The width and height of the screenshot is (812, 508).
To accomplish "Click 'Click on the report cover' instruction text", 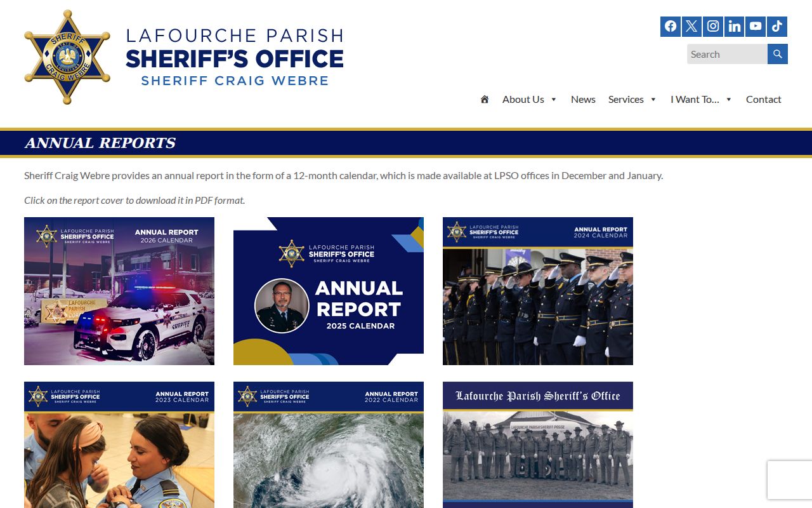I will click(134, 200).
